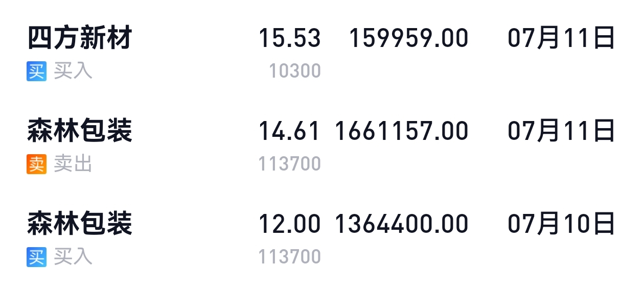Select the 买入 label in the last record
This screenshot has width=644, height=289.
(x=73, y=257)
